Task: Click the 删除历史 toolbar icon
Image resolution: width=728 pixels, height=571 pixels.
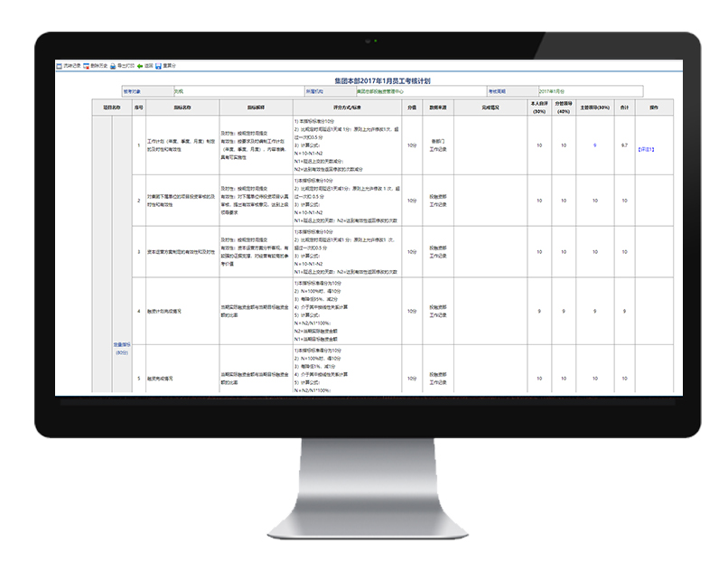Action: (x=88, y=66)
